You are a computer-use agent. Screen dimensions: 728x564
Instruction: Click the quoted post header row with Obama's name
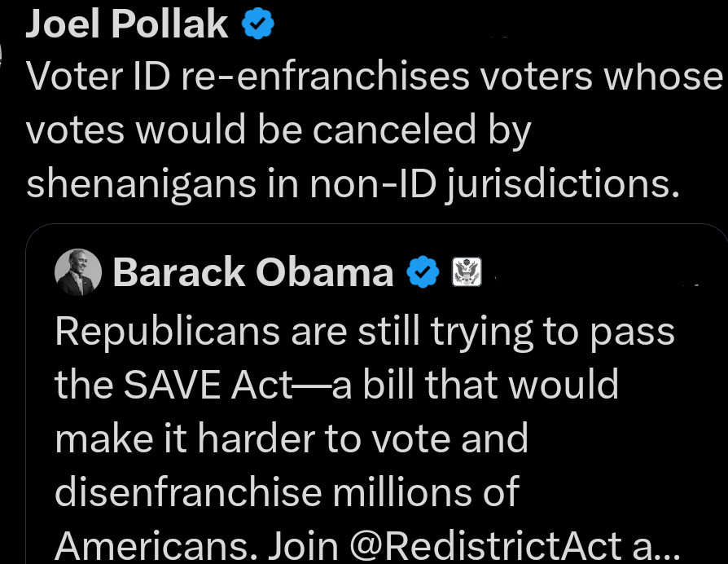click(252, 272)
